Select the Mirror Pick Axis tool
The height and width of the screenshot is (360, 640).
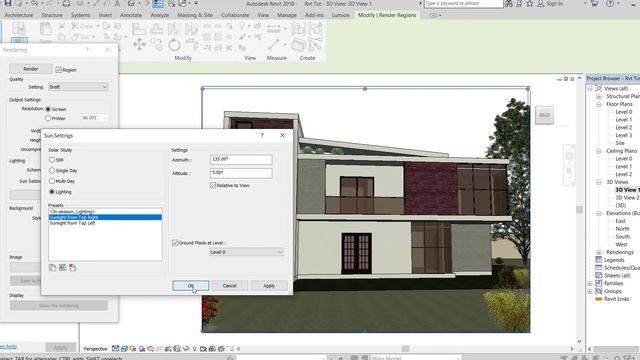(x=174, y=29)
